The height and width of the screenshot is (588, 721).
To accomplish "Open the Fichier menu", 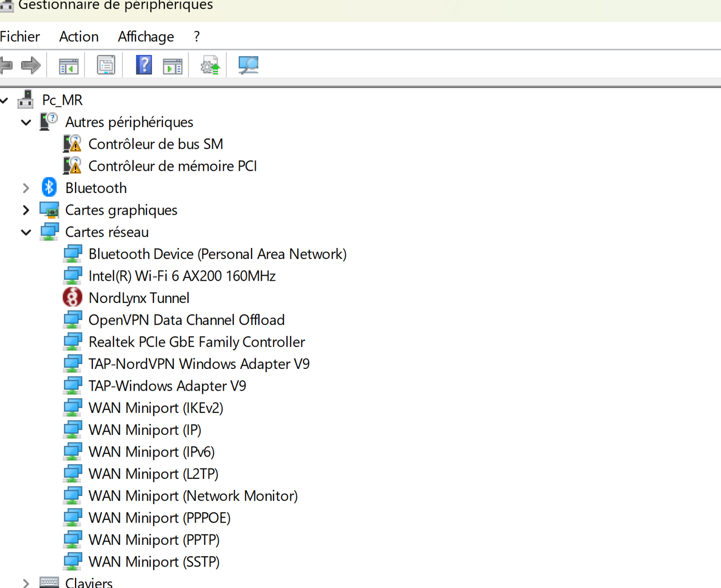I will pyautogui.click(x=20, y=37).
